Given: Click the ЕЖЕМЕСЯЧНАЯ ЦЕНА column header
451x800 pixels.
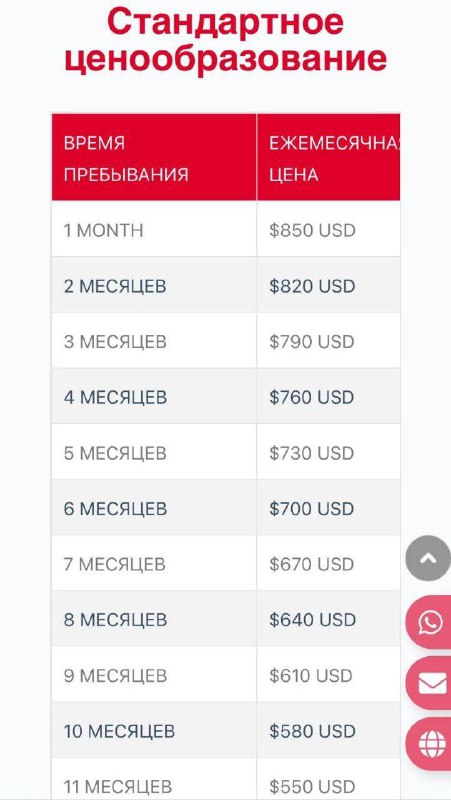Looking at the screenshot, I should [x=329, y=157].
